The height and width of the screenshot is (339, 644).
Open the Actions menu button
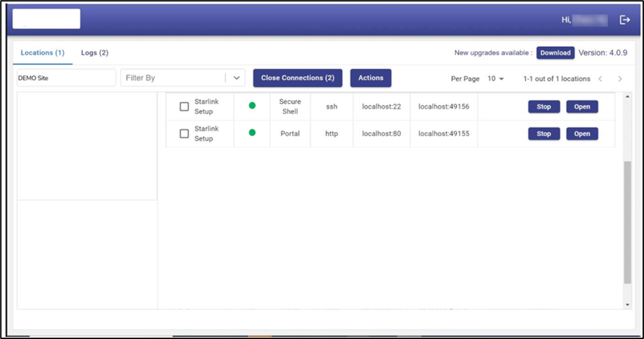[x=370, y=78]
